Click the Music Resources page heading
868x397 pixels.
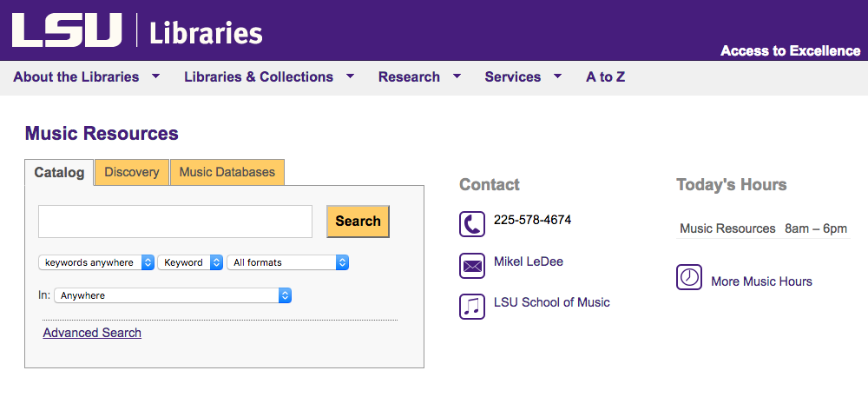coord(102,134)
